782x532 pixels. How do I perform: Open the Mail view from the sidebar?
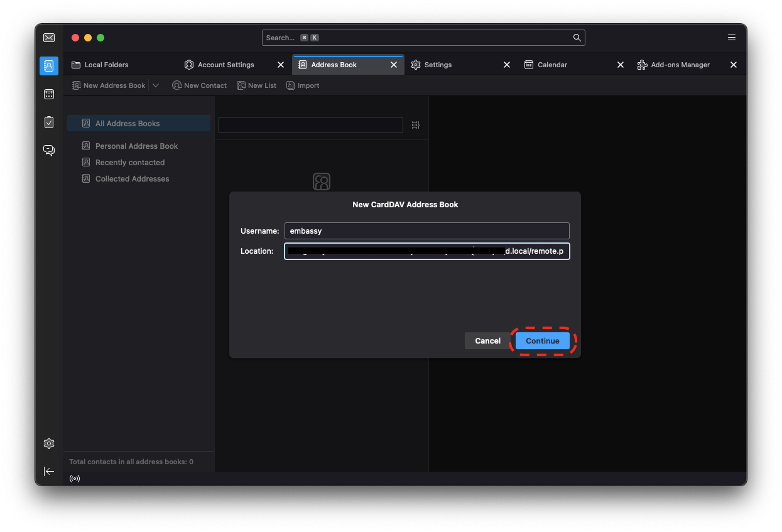pos(48,38)
